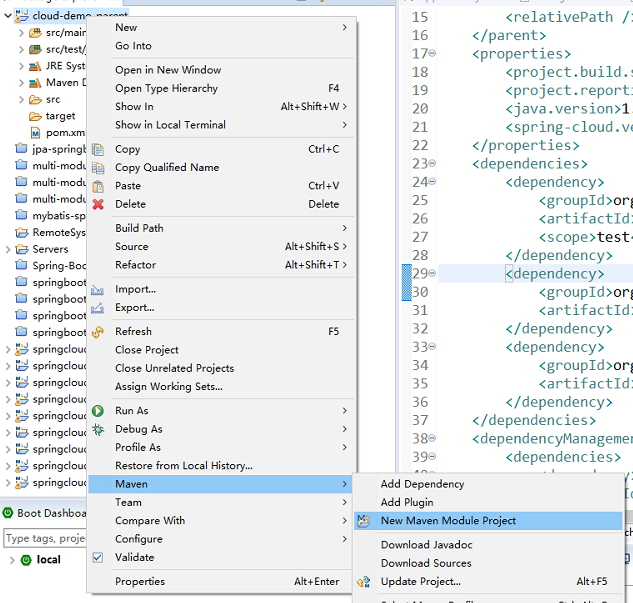Click the red Delete X icon
This screenshot has width=633, height=603.
pyautogui.click(x=98, y=204)
